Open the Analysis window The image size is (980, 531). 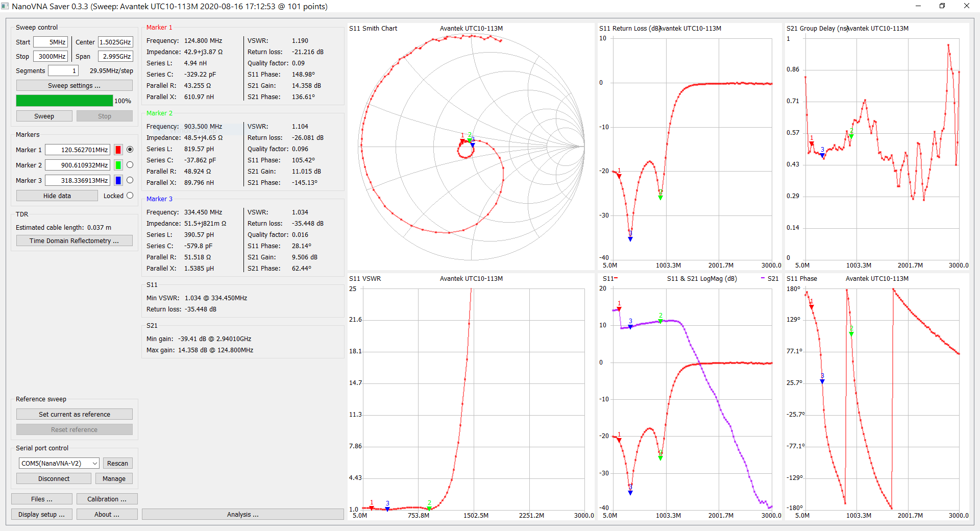click(242, 514)
